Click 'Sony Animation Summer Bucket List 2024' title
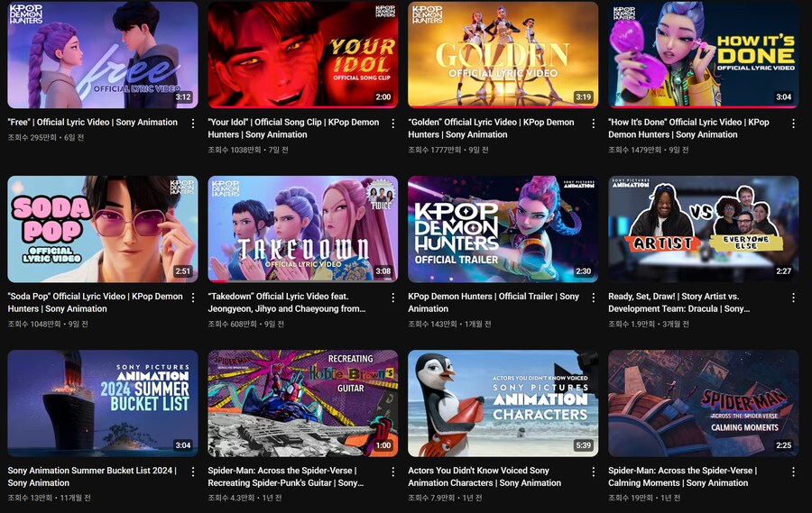Screen dimensions: 812x513 click(92, 477)
